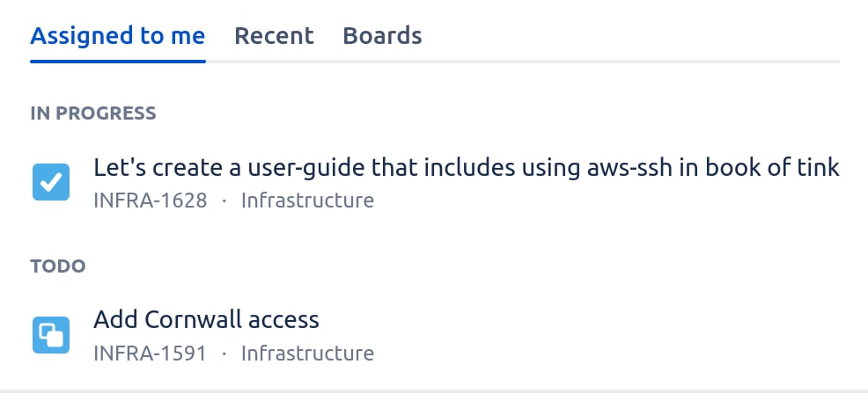This screenshot has width=868, height=401.
Task: Open the Boards tab
Action: pyautogui.click(x=382, y=36)
